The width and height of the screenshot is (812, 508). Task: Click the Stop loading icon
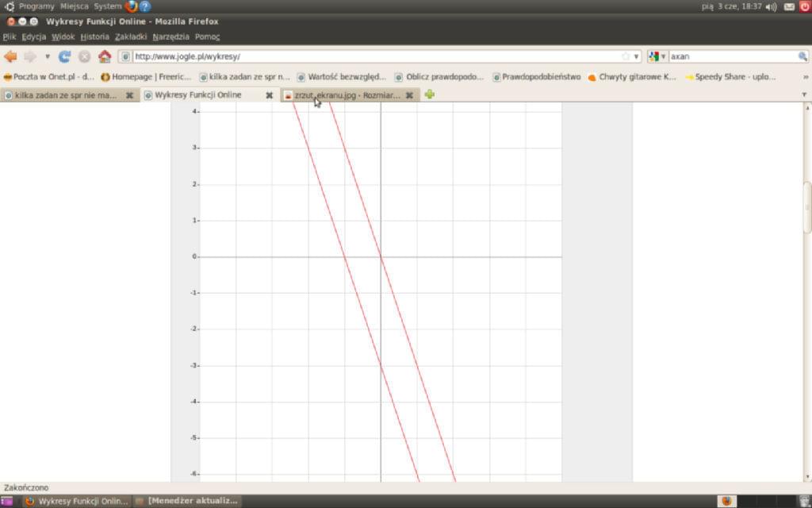[x=84, y=56]
